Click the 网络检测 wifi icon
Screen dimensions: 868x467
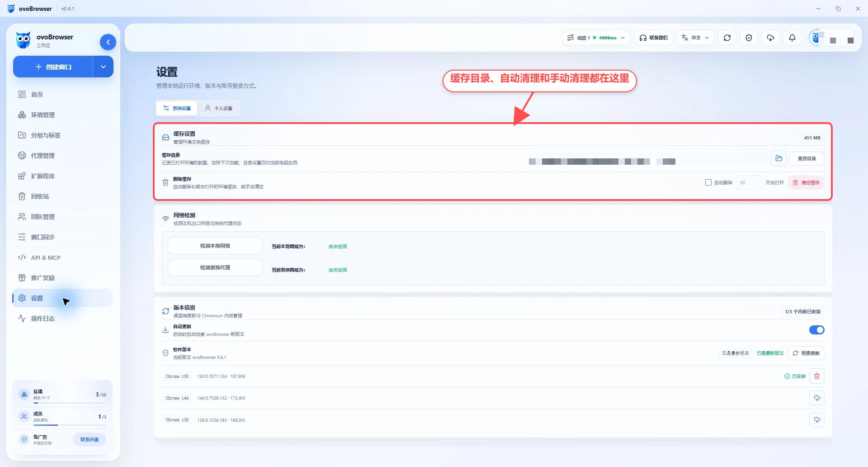pyautogui.click(x=165, y=219)
